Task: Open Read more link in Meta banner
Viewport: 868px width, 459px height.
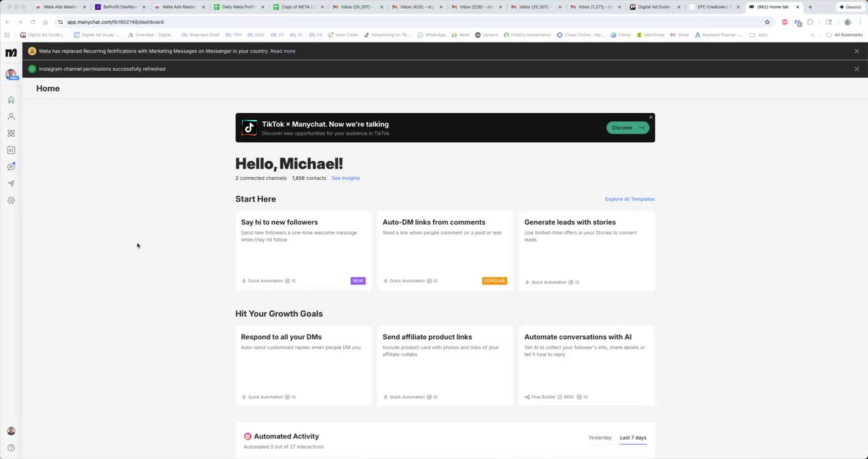Action: click(x=283, y=51)
